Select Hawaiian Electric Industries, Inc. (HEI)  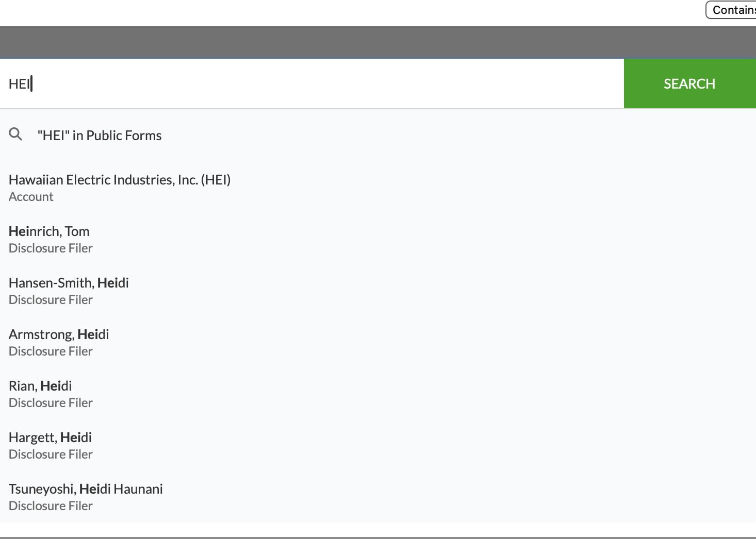[x=119, y=180]
